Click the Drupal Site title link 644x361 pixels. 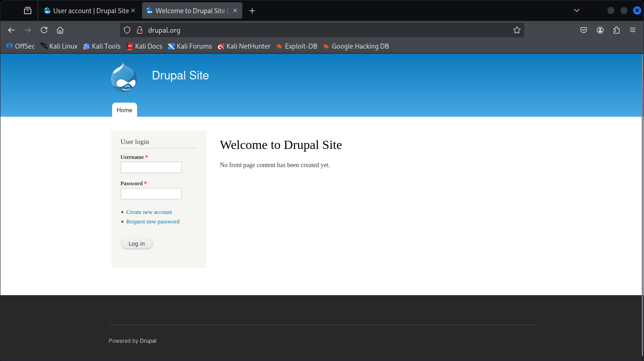[x=180, y=75]
